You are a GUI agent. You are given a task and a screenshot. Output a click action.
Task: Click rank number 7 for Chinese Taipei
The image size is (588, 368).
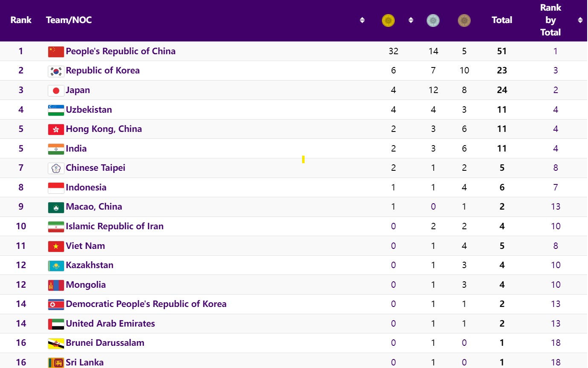click(x=21, y=168)
